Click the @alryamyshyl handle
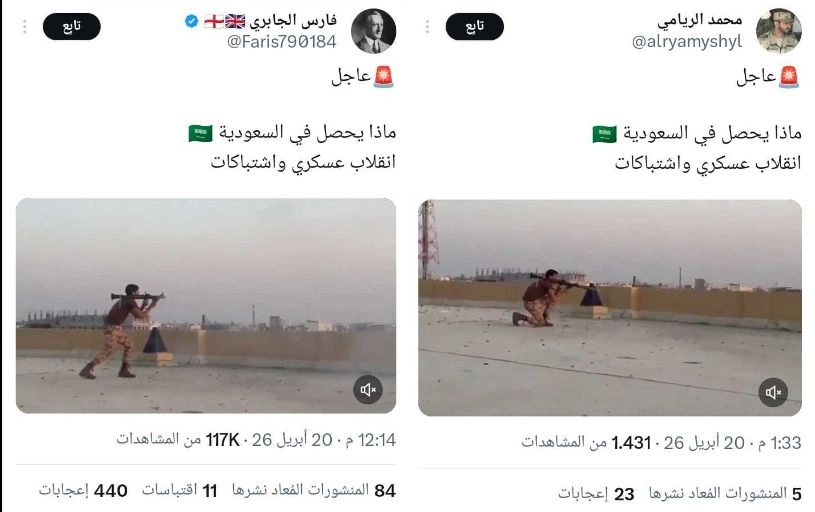 [687, 42]
